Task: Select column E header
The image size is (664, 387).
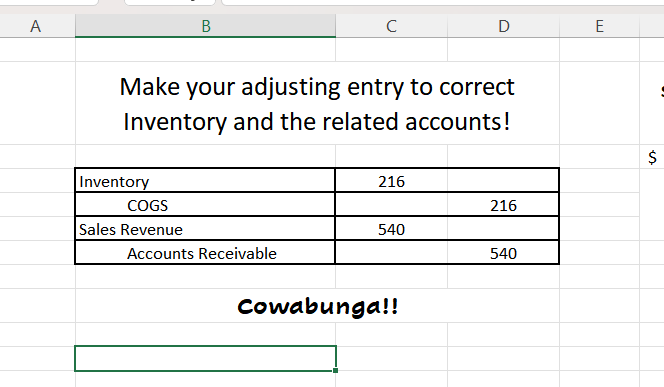Action: tap(600, 26)
